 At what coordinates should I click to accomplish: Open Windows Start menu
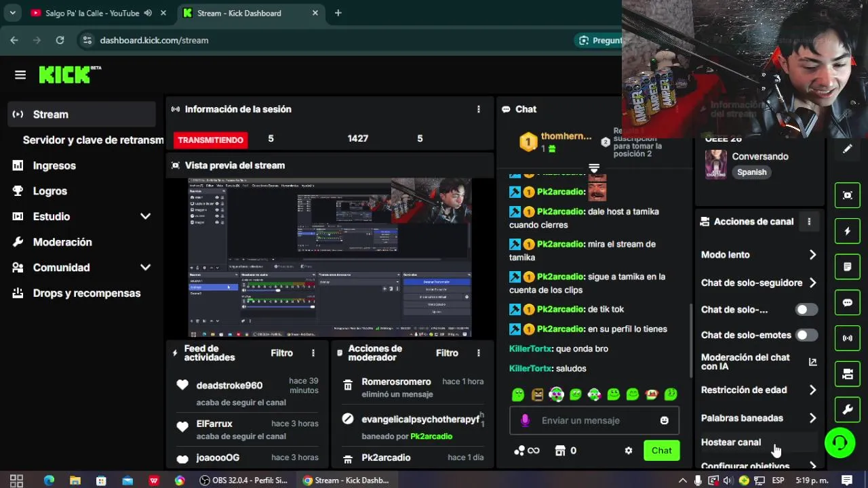(17, 481)
